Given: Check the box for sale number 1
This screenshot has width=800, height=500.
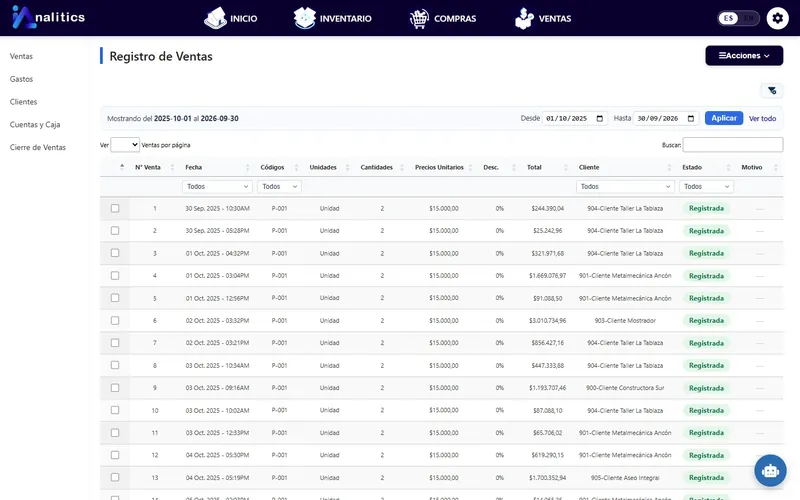Looking at the screenshot, I should [115, 208].
